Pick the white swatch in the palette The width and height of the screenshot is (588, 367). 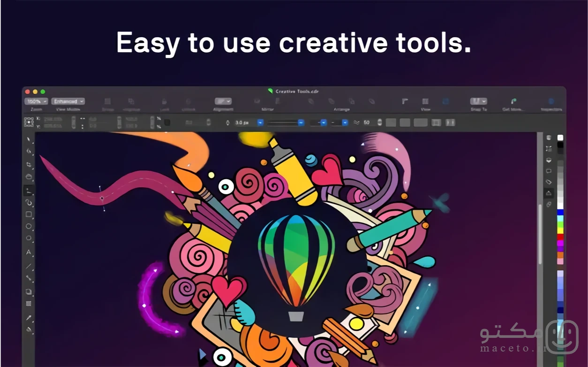tap(560, 138)
